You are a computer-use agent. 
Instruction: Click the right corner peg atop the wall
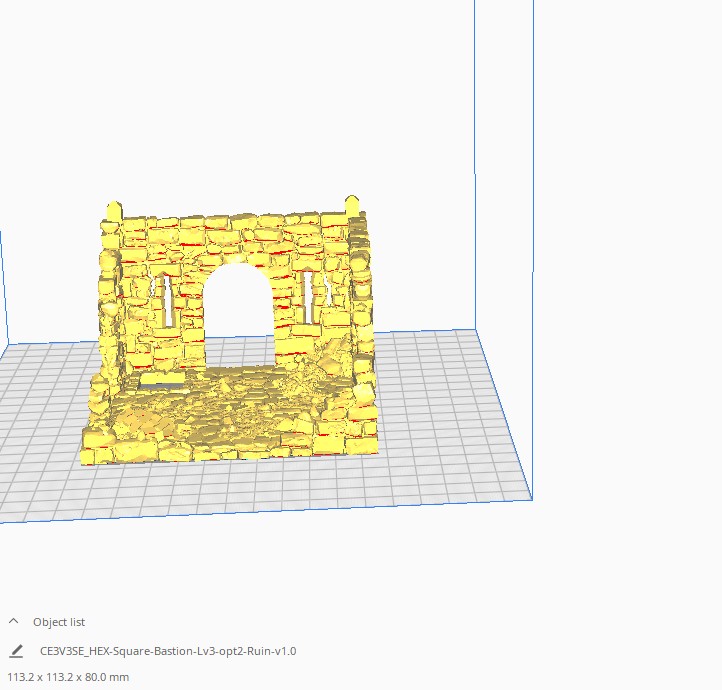[352, 205]
